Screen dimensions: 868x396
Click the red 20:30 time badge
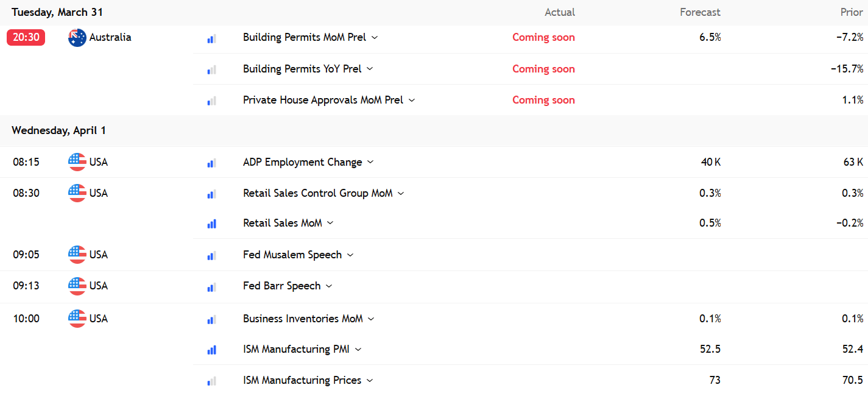pyautogui.click(x=26, y=37)
